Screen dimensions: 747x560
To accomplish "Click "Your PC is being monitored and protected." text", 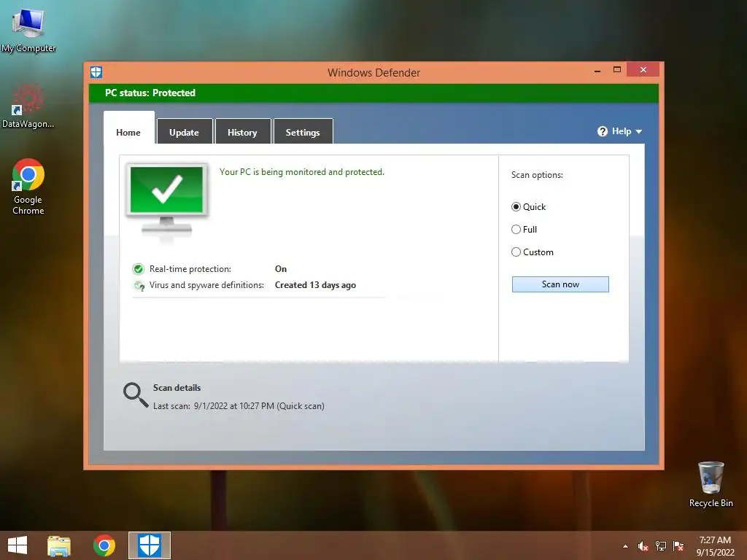I will (x=301, y=172).
